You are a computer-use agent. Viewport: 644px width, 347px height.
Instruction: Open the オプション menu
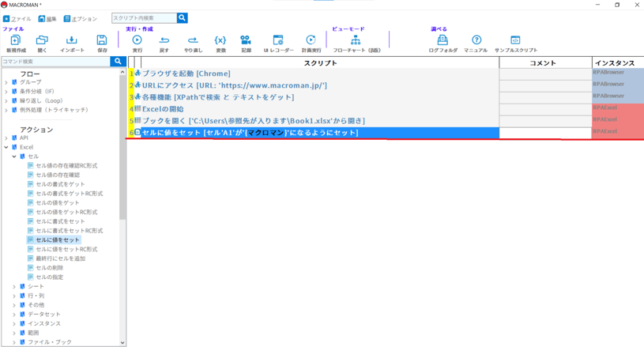(81, 19)
